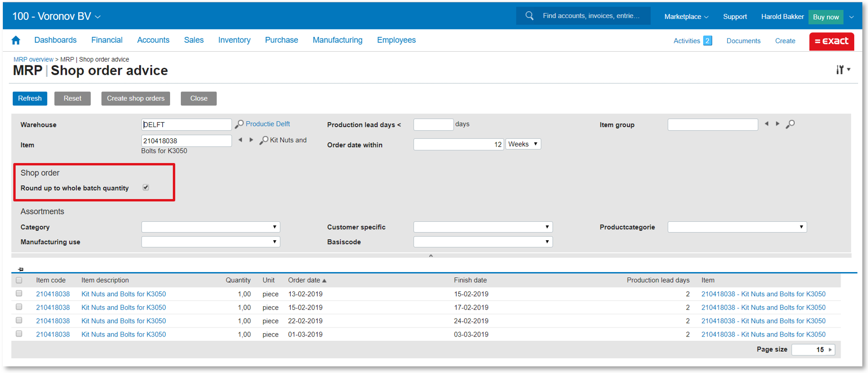The width and height of the screenshot is (868, 373).
Task: Check the row with order date 13-02-2019
Action: pos(19,293)
